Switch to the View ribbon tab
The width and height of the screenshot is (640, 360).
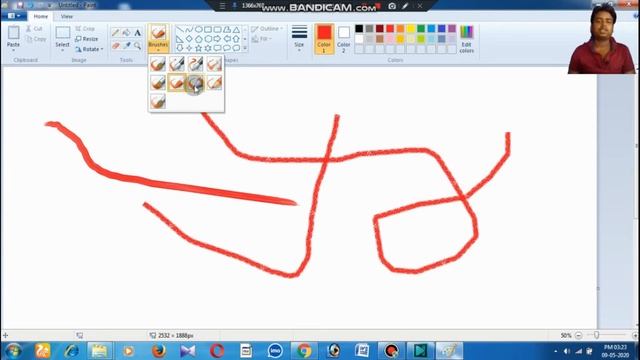click(x=67, y=16)
